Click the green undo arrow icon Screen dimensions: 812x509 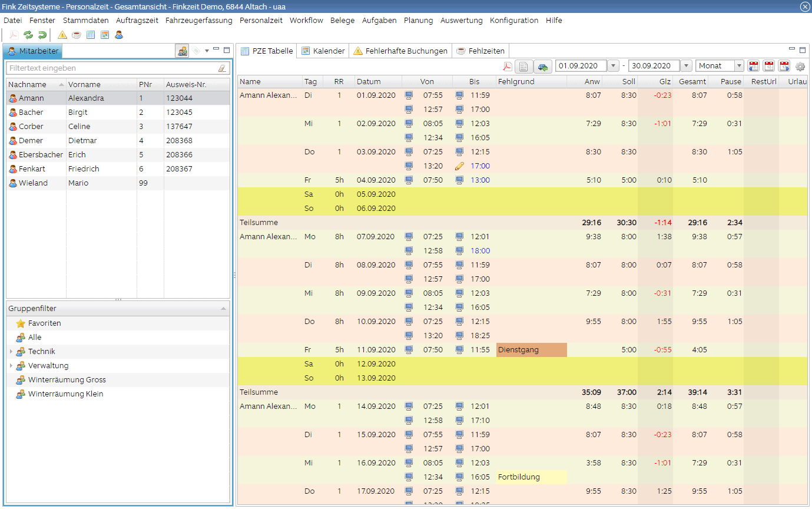tap(42, 35)
